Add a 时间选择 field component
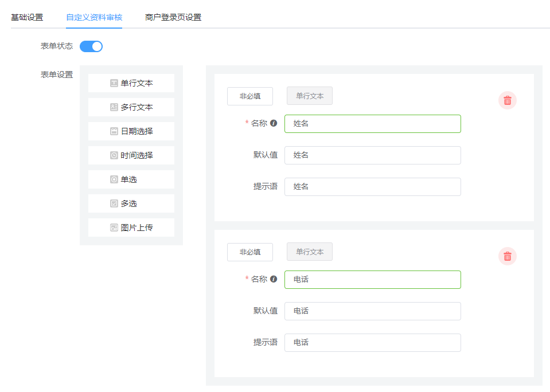Image resolution: width=550 pixels, height=392 pixels. pyautogui.click(x=131, y=155)
